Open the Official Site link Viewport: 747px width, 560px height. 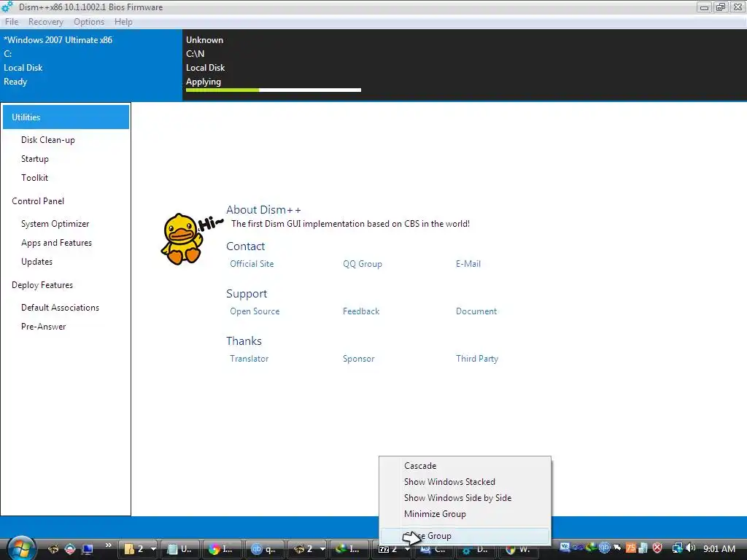[x=252, y=264]
